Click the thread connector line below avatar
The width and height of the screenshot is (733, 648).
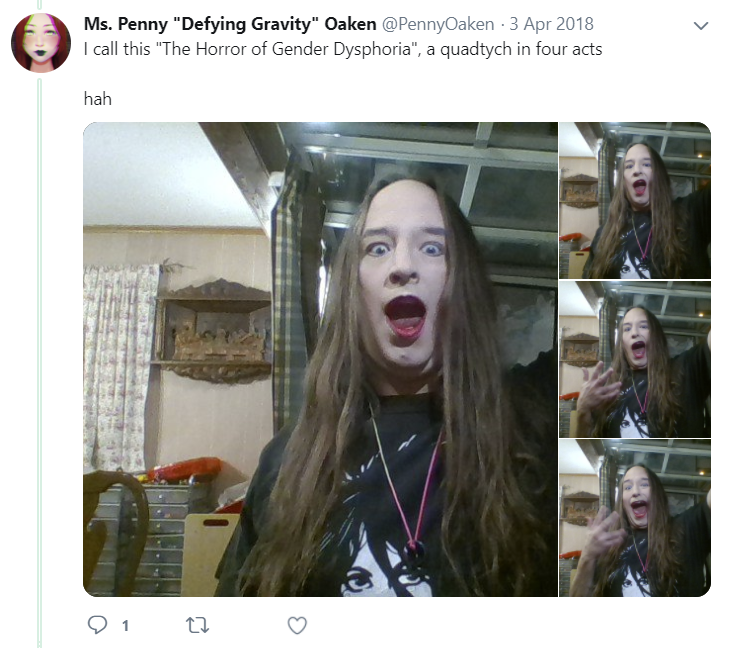[40, 362]
